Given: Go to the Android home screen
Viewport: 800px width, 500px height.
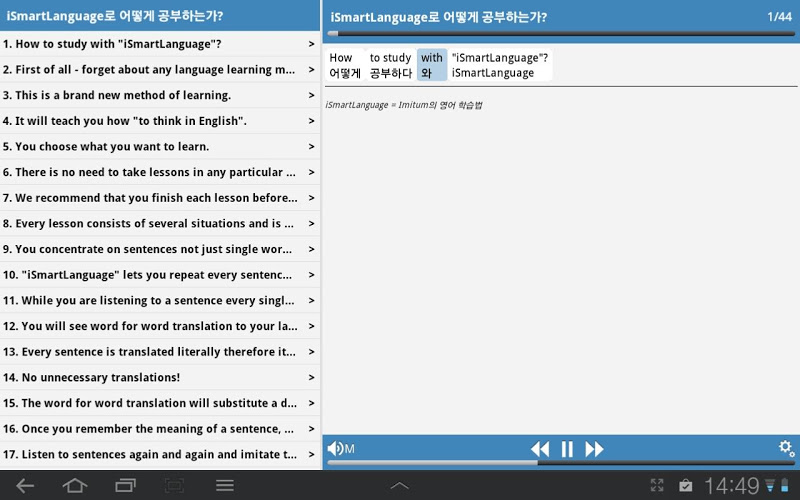Looking at the screenshot, I should coord(74,485).
